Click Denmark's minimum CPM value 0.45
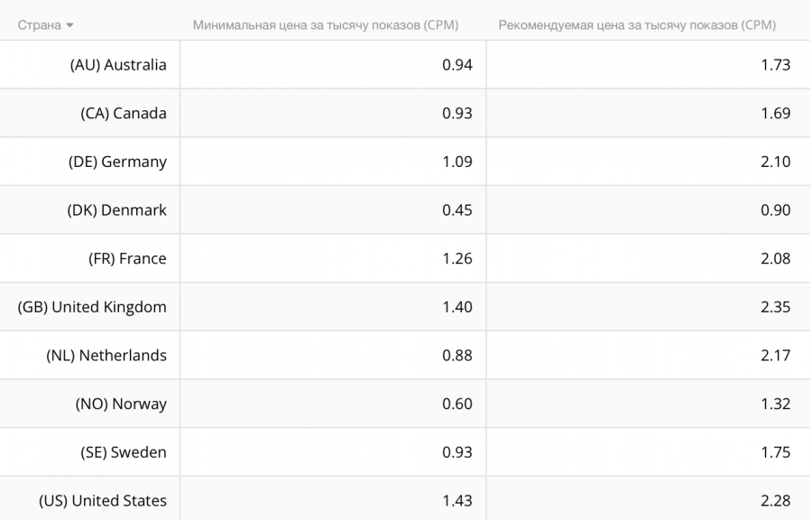Viewport: 812px width, 520px height. (x=457, y=209)
